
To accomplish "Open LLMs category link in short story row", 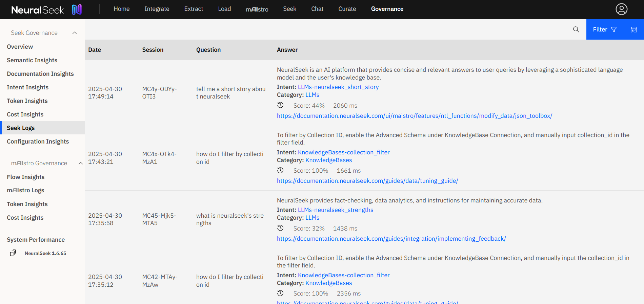I will tap(312, 95).
